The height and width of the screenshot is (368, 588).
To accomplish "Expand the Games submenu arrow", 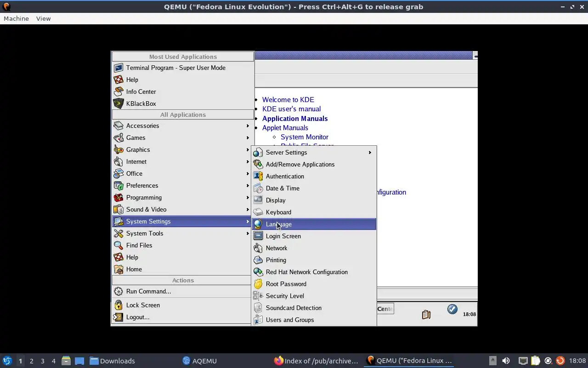I will click(248, 138).
